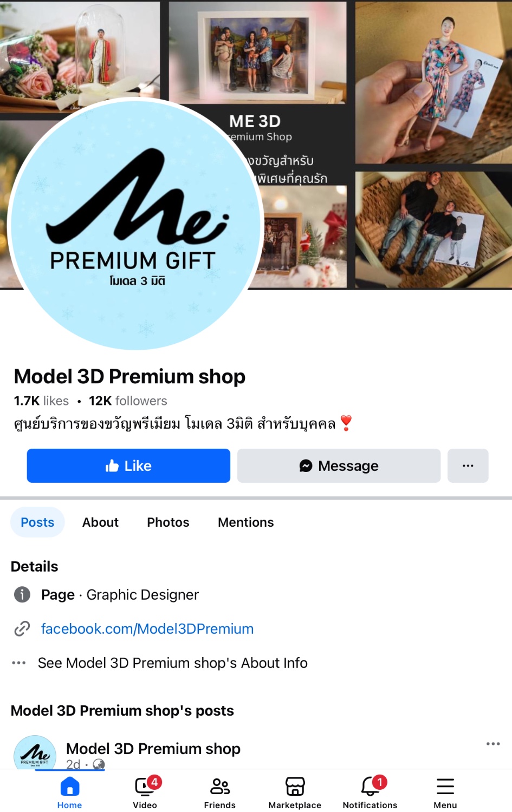Image resolution: width=512 pixels, height=812 pixels.
Task: Tap the chain link icon
Action: tap(22, 628)
